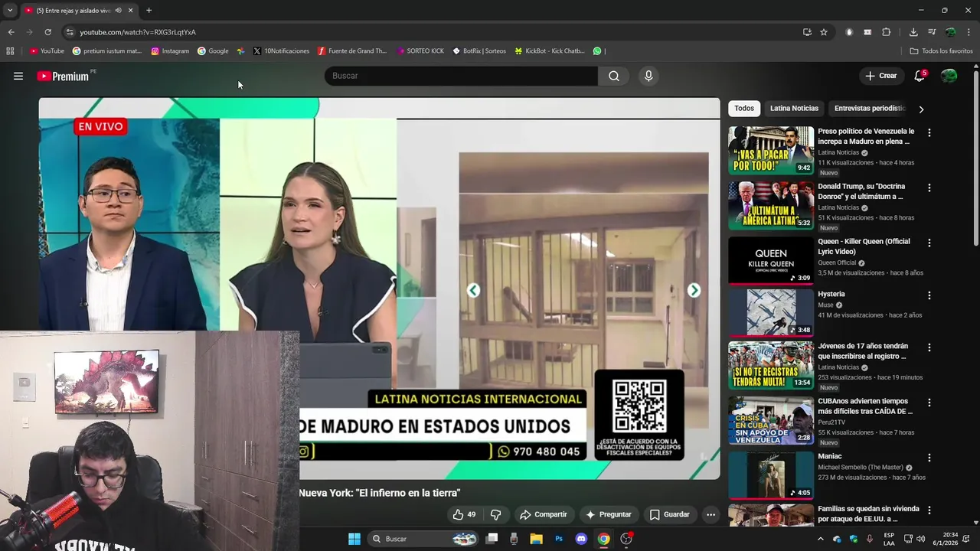Screen dimensions: 980x551
Task: Open options for Jóvenes de 17 años video
Action: pyautogui.click(x=929, y=347)
